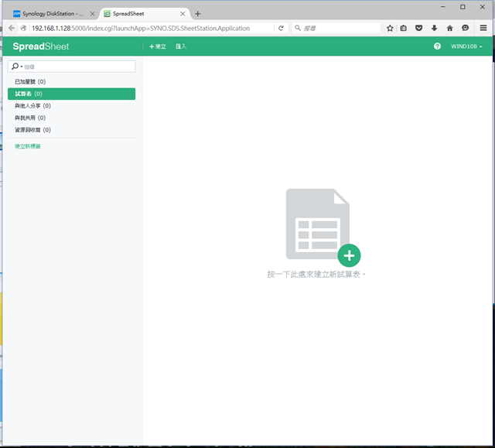Close the Synology DiskStation tab

[x=92, y=14]
